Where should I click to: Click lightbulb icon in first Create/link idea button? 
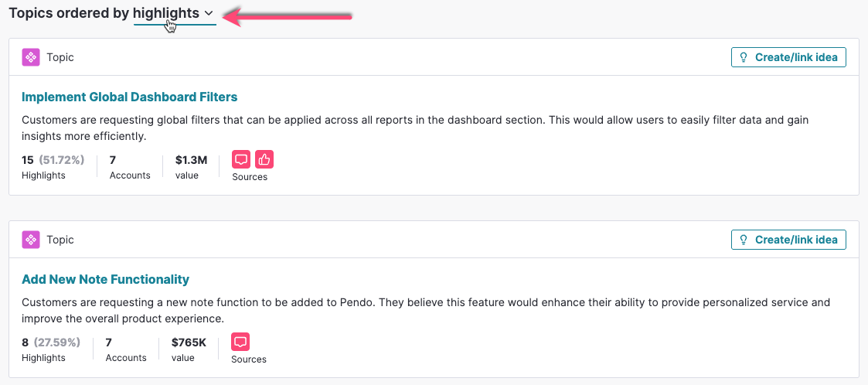pyautogui.click(x=744, y=57)
